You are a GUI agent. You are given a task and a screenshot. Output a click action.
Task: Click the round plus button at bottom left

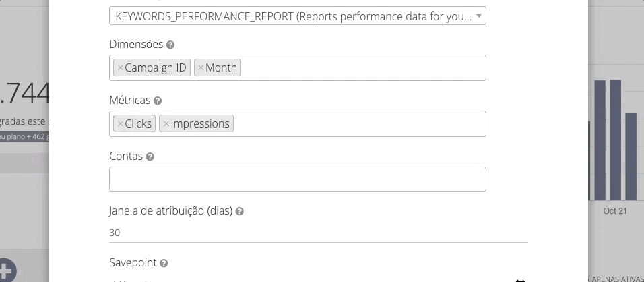4,271
